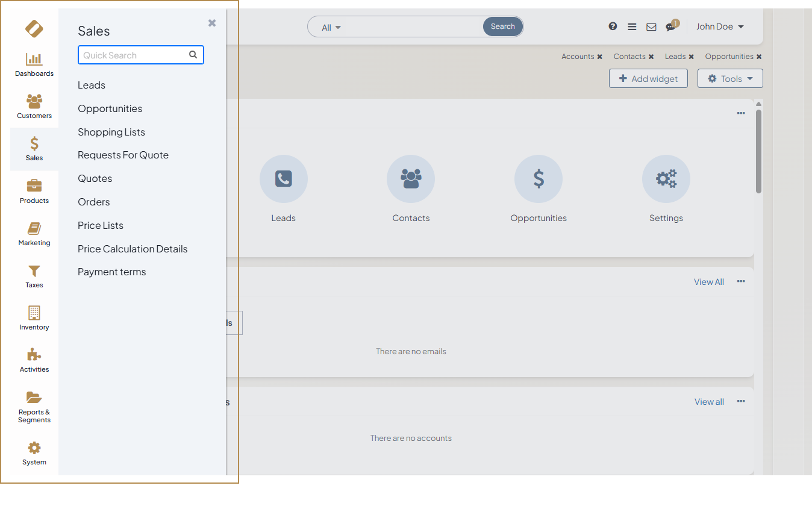The height and width of the screenshot is (509, 812).
Task: Click the Opportunities dollar launchpad icon
Action: pyautogui.click(x=539, y=179)
